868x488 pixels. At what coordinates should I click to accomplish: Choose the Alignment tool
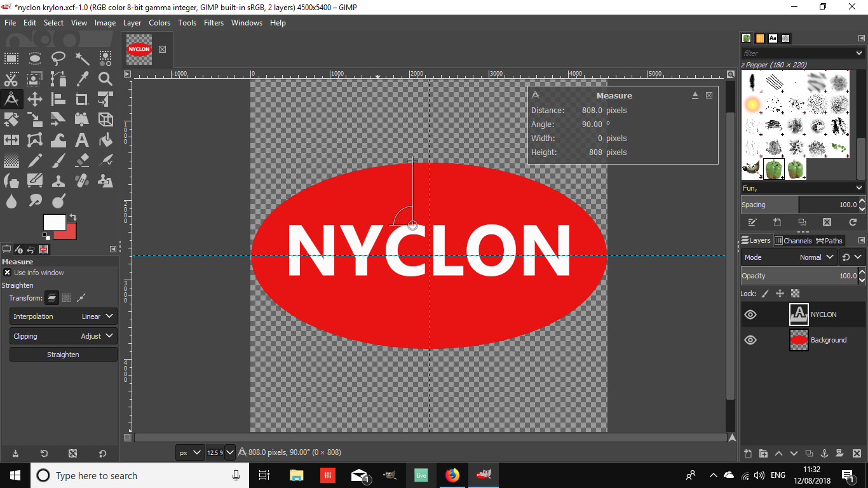(58, 99)
